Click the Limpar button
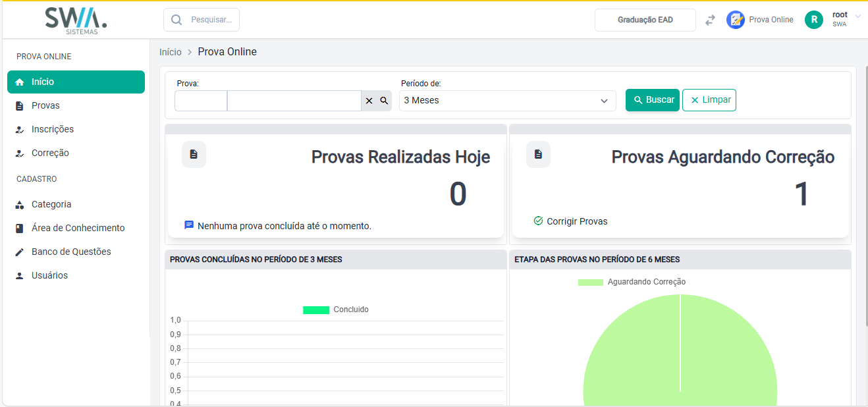The image size is (868, 407). click(x=709, y=100)
